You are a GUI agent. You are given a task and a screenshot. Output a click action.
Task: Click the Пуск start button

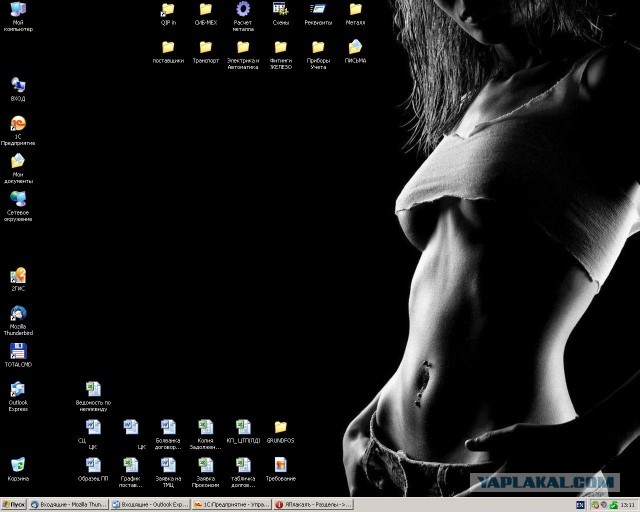pos(14,505)
